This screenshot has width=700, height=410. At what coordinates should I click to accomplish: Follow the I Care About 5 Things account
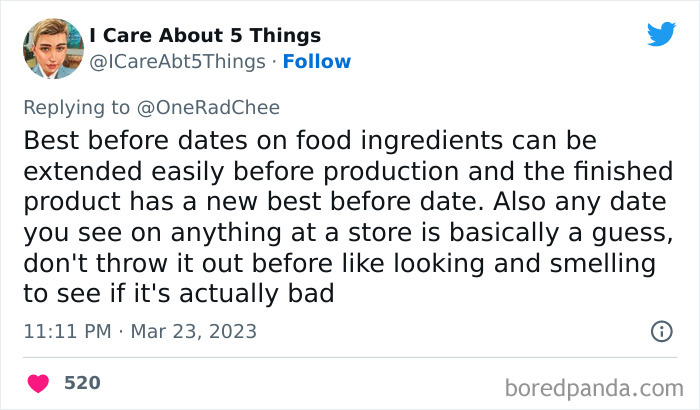(317, 61)
